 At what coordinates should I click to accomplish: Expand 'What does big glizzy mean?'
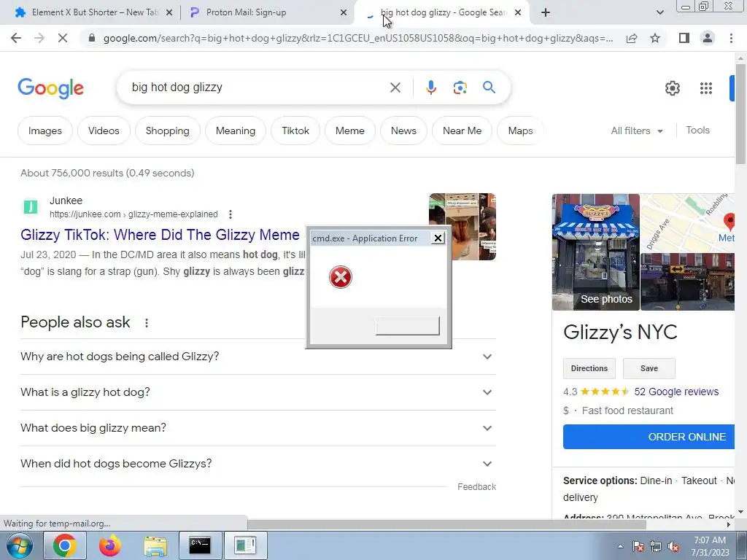tap(258, 428)
